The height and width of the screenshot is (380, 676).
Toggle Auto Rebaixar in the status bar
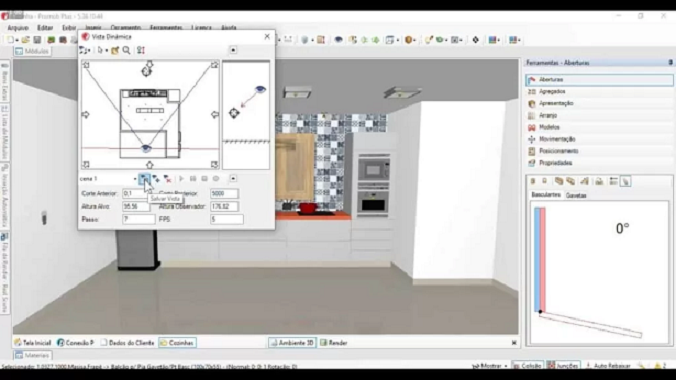point(608,366)
